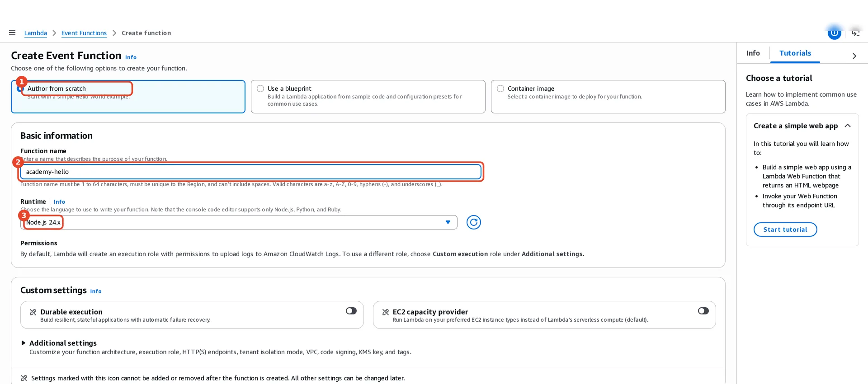Select the Tutorials tab
Screen dimensions: 868x384
pyautogui.click(x=795, y=53)
